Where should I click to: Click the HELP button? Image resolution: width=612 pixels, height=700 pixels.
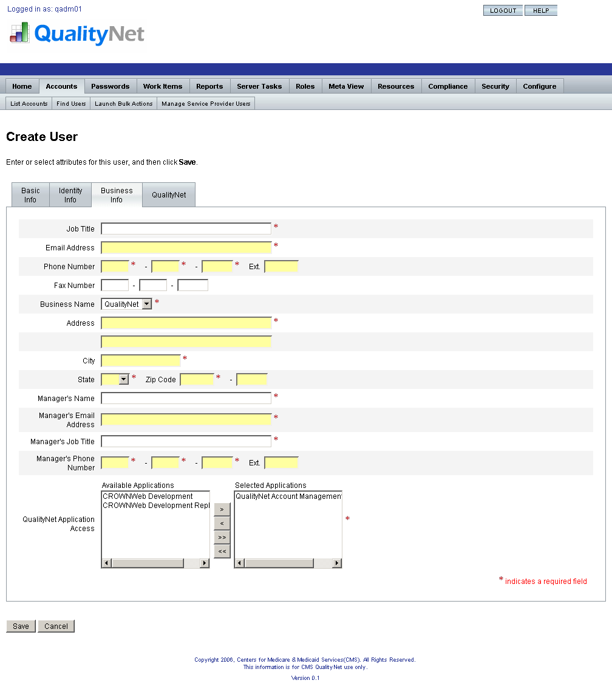coord(541,11)
